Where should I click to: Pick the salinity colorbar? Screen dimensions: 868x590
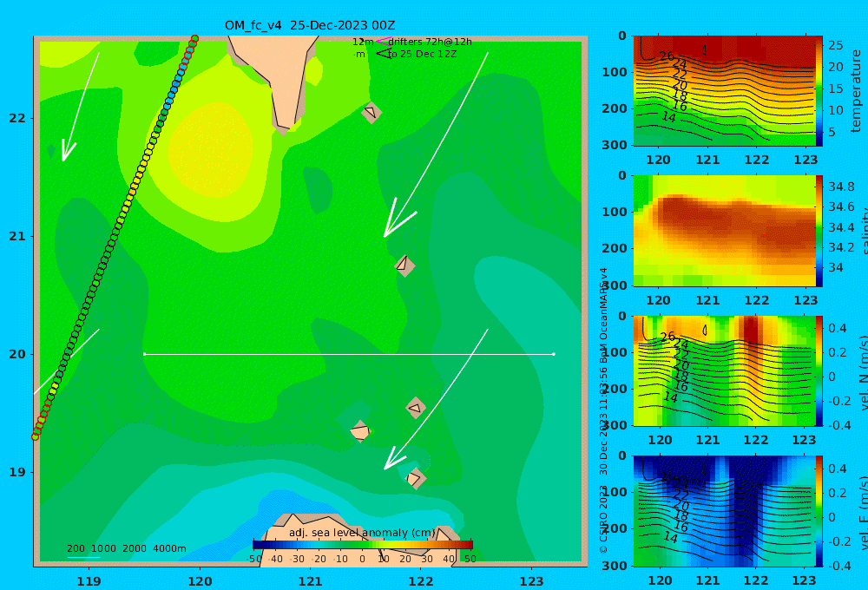(819, 231)
